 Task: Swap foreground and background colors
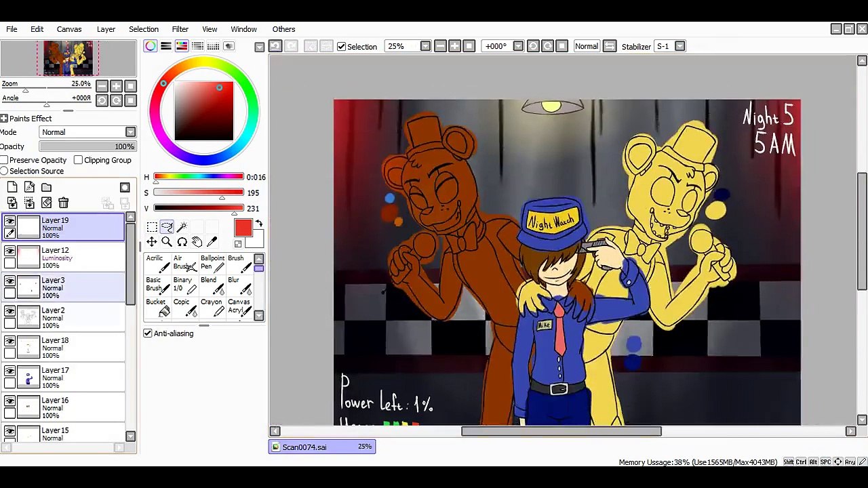click(x=258, y=224)
